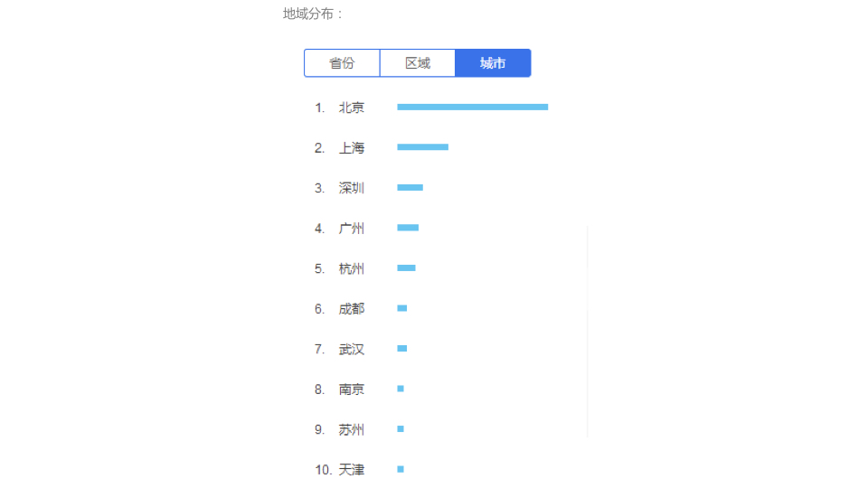
Task: Click the 广州 city label
Action: 352,229
